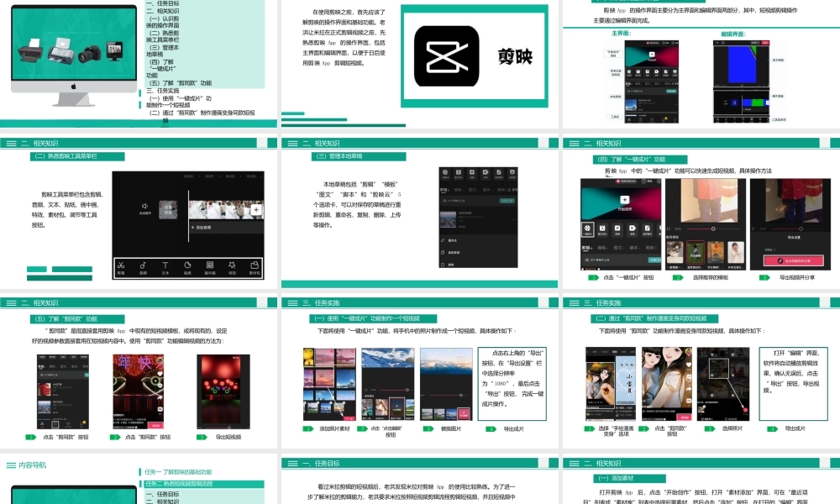Click the anime girl image for 点击剪同款 step
The height and width of the screenshot is (504, 840).
click(x=666, y=384)
